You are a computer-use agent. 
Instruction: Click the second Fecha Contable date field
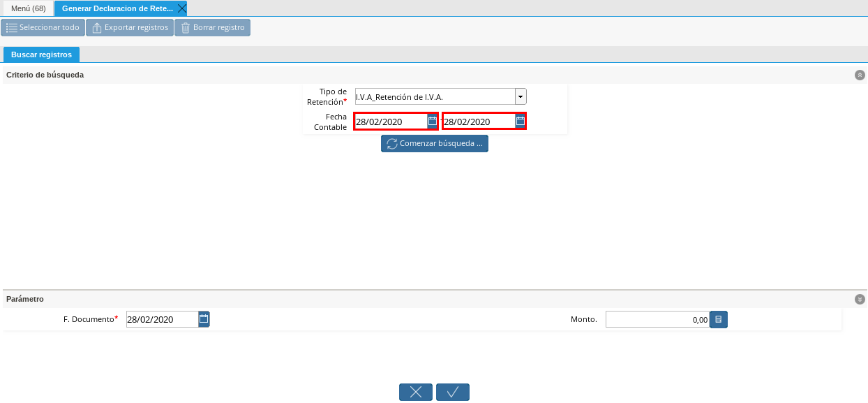click(479, 122)
